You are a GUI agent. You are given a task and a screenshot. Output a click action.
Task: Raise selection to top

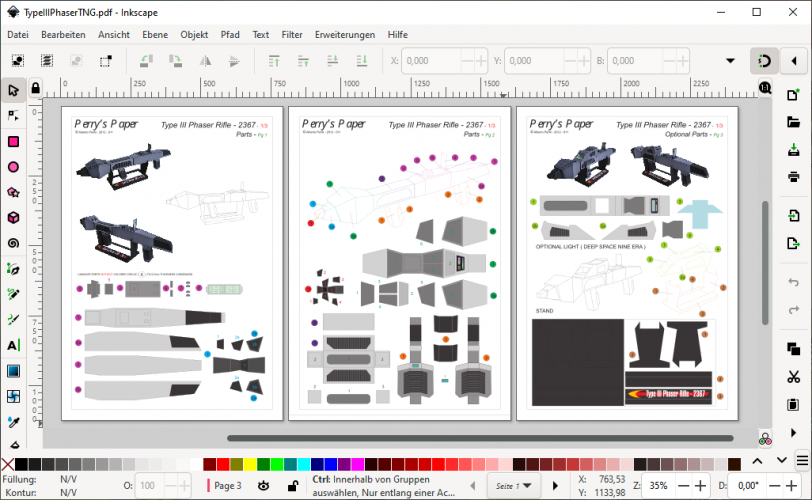pyautogui.click(x=274, y=61)
